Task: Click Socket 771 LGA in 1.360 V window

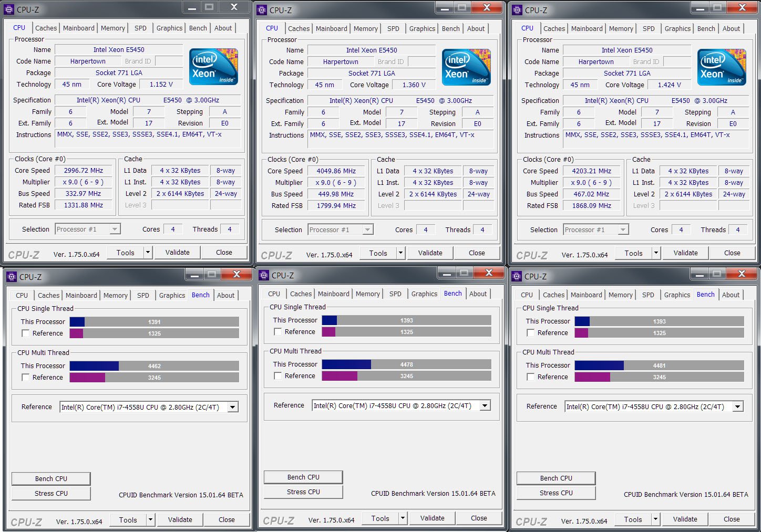Action: [x=372, y=74]
